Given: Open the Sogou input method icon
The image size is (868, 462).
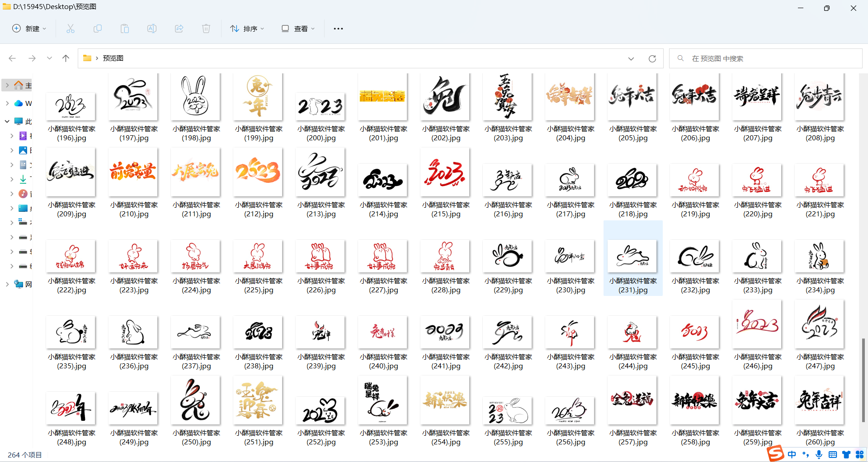Looking at the screenshot, I should [x=775, y=453].
